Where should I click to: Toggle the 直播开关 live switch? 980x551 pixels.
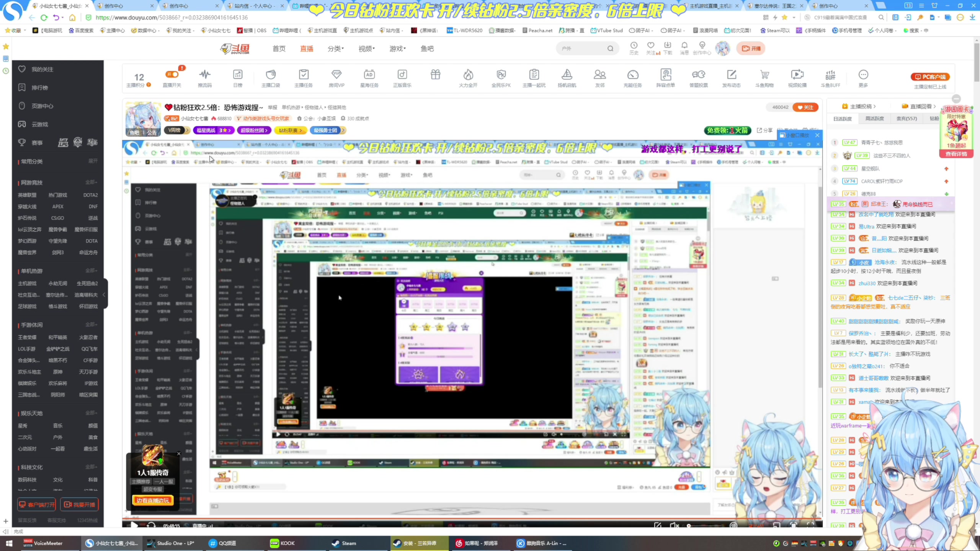click(172, 75)
